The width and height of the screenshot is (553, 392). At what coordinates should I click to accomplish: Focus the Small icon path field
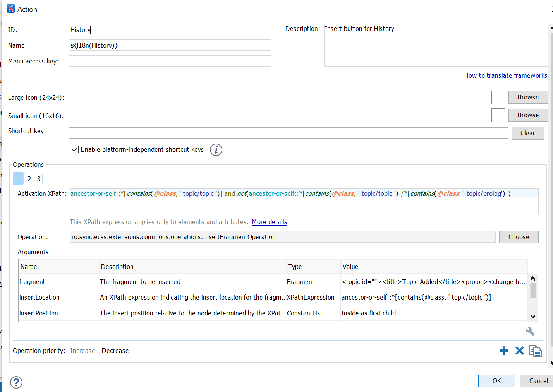tap(278, 115)
